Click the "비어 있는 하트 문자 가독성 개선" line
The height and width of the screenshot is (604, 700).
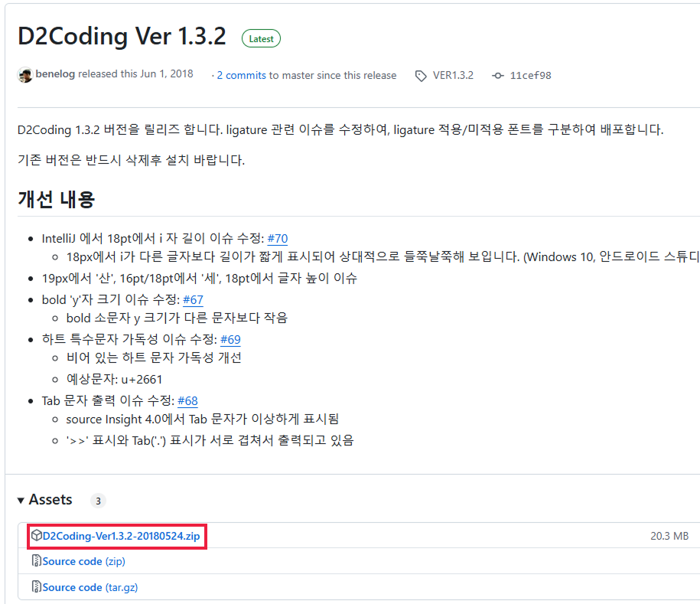pyautogui.click(x=154, y=358)
